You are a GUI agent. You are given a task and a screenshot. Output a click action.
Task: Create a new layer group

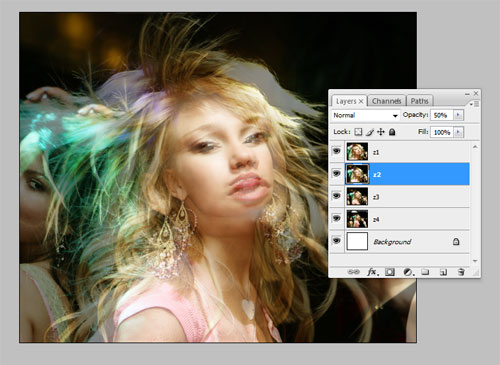pos(425,272)
